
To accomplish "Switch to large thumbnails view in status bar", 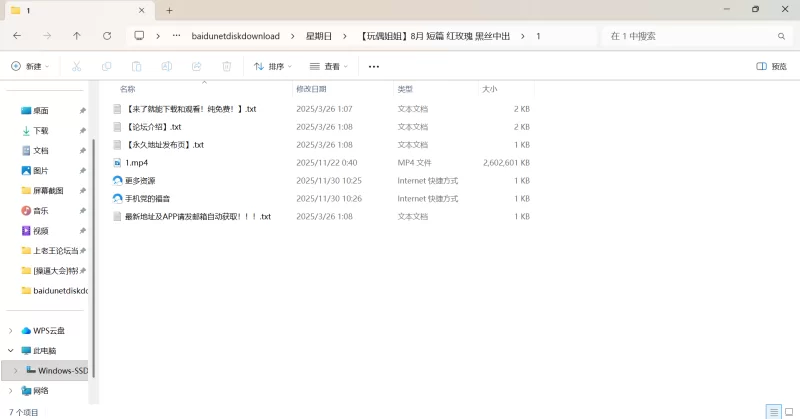I will tap(789, 411).
